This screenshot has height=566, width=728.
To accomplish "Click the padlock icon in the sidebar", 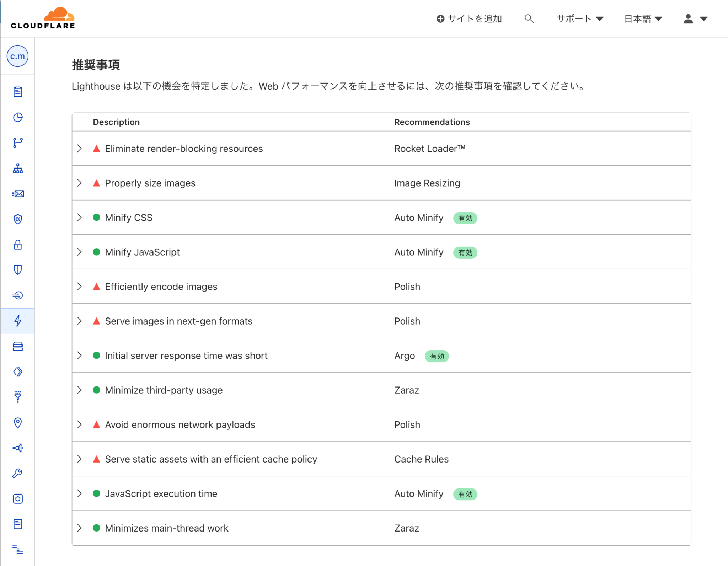I will pos(17,245).
